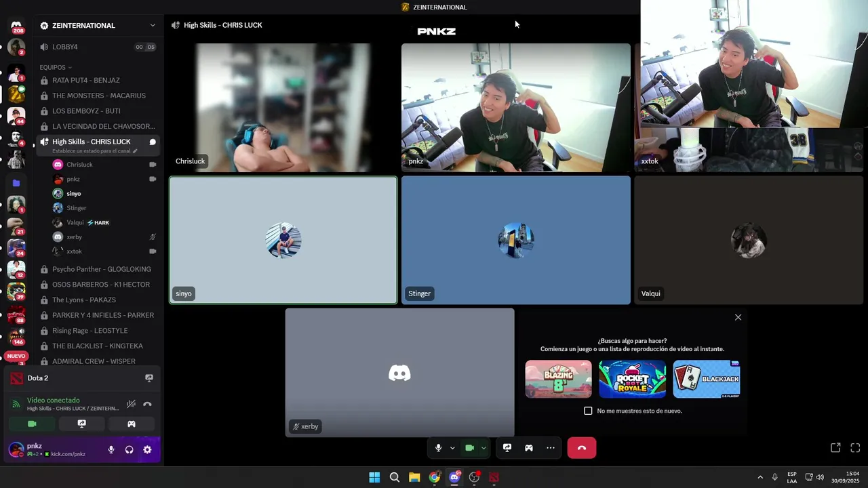
Task: Focus xerby tile in call grid
Action: click(399, 373)
